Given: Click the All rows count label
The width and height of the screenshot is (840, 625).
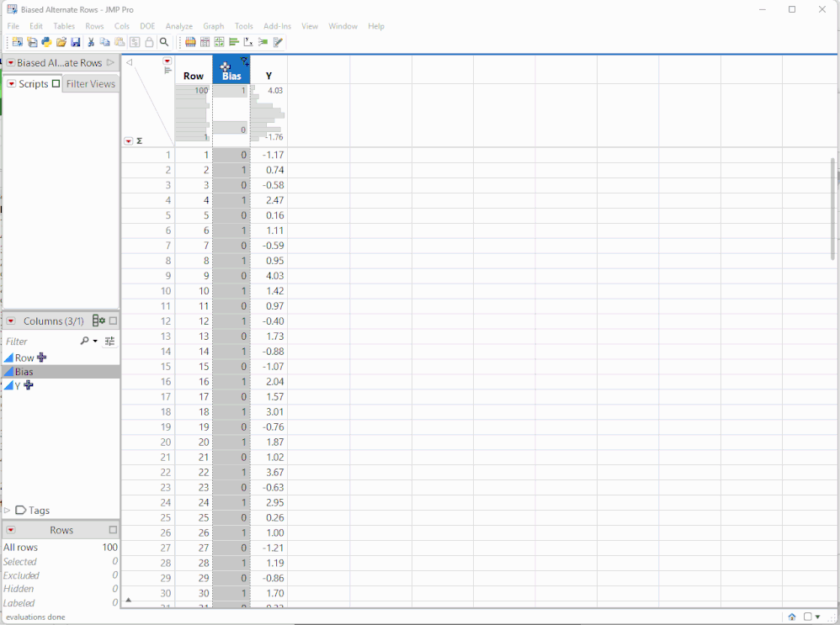Looking at the screenshot, I should point(20,548).
